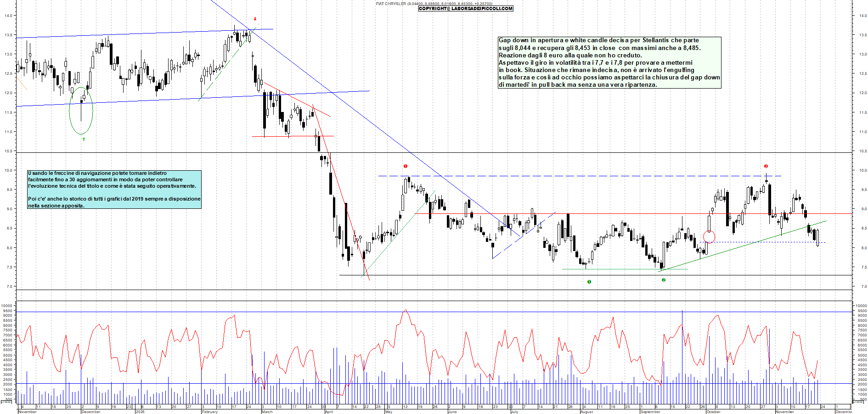
Task: Click the green ellipse around the December low
Action: pos(81,111)
